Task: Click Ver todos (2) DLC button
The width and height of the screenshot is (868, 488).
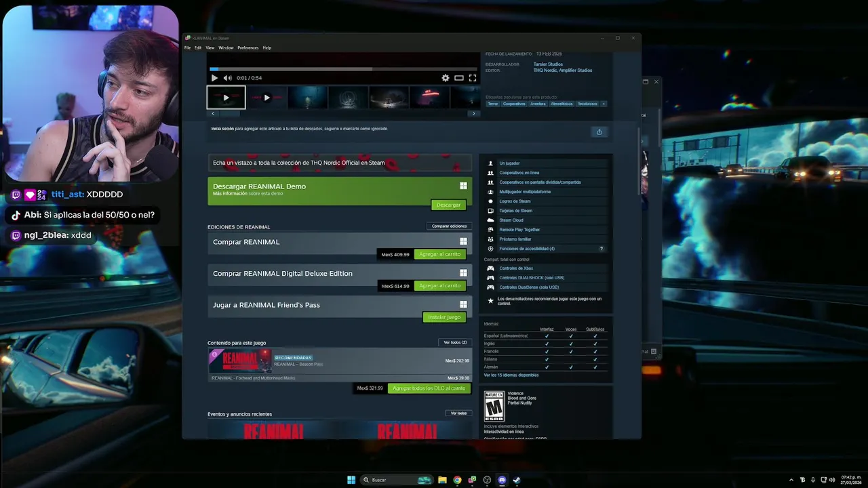Action: click(455, 342)
